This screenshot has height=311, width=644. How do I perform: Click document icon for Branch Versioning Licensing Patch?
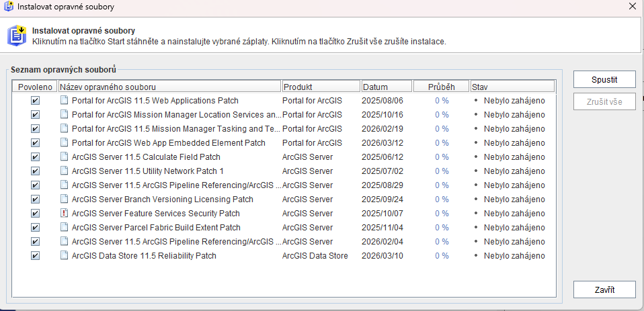(64, 199)
